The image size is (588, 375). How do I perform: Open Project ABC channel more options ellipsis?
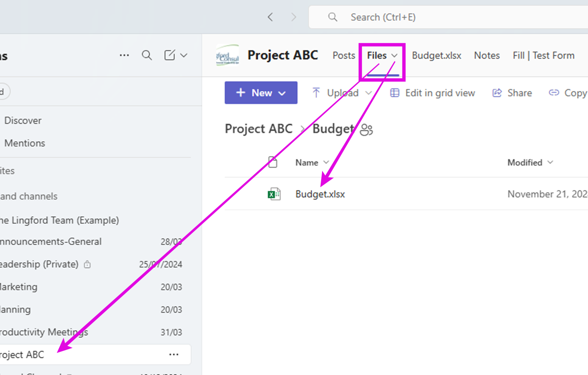174,355
